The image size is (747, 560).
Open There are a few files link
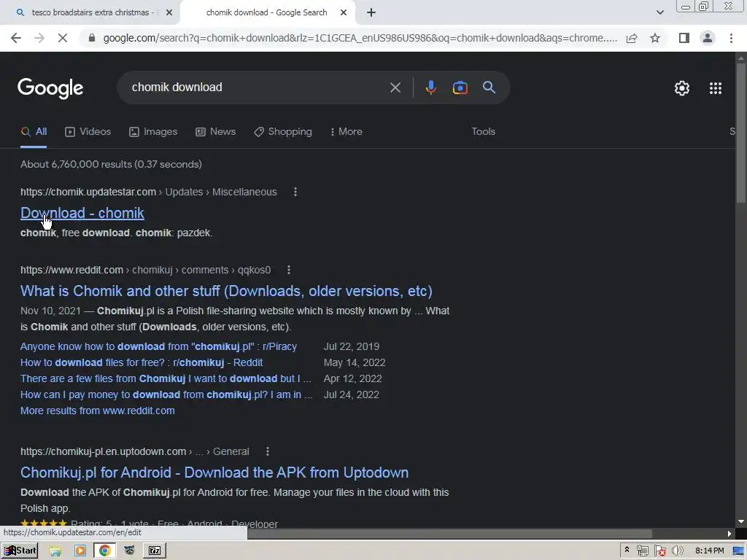click(x=166, y=379)
